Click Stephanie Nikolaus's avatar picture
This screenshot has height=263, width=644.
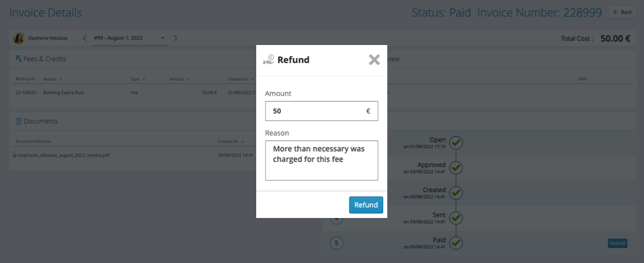click(19, 38)
